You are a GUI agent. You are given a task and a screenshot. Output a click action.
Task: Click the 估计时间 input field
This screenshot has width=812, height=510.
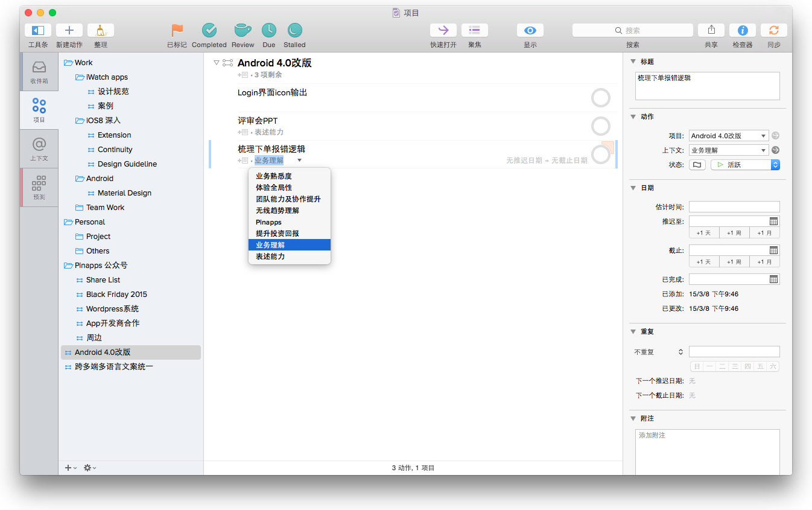[734, 207]
